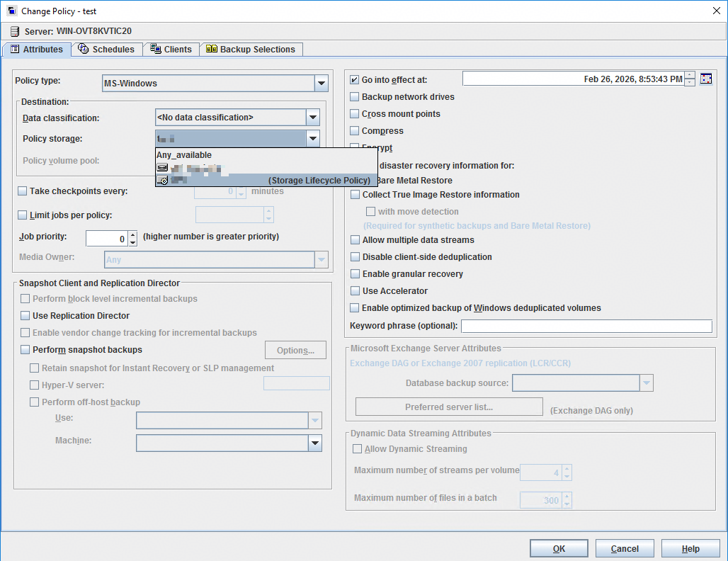The width and height of the screenshot is (728, 561).
Task: Switch to the Schedules tab
Action: (106, 50)
